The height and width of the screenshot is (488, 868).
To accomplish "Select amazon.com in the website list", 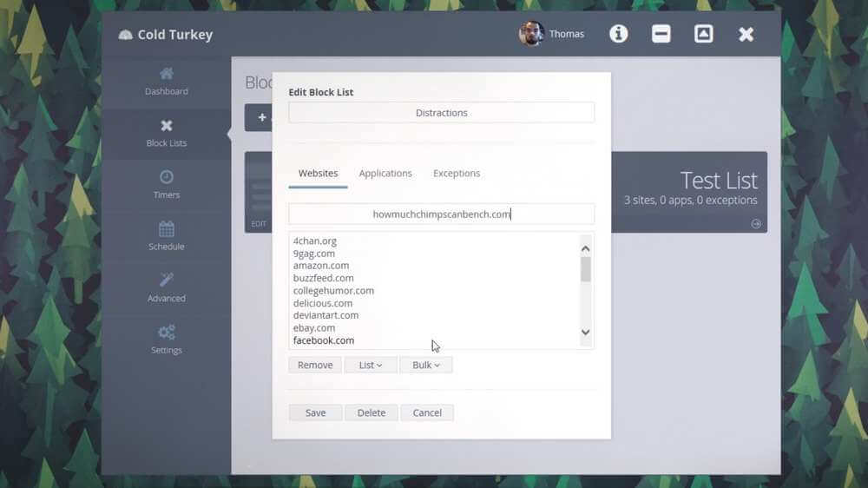I will point(321,266).
